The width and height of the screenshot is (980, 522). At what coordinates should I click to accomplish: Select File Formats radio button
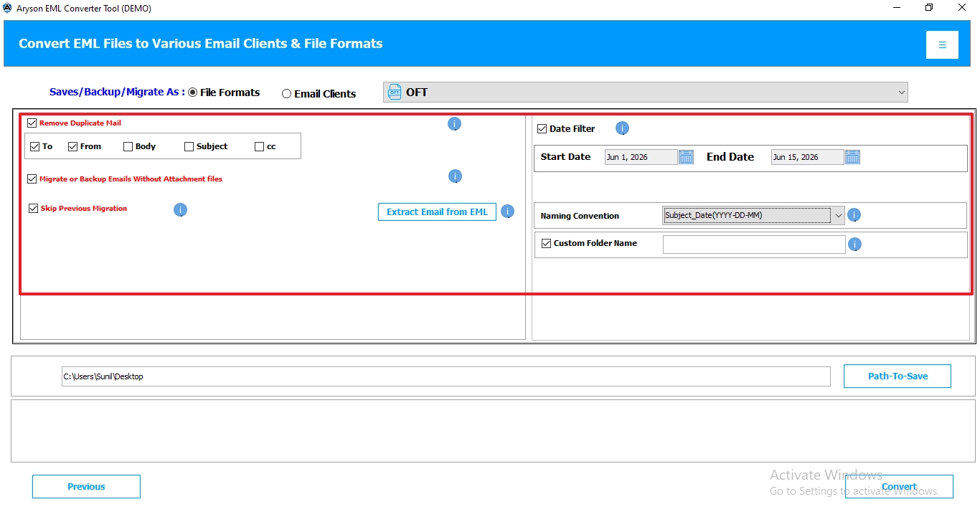tap(192, 92)
